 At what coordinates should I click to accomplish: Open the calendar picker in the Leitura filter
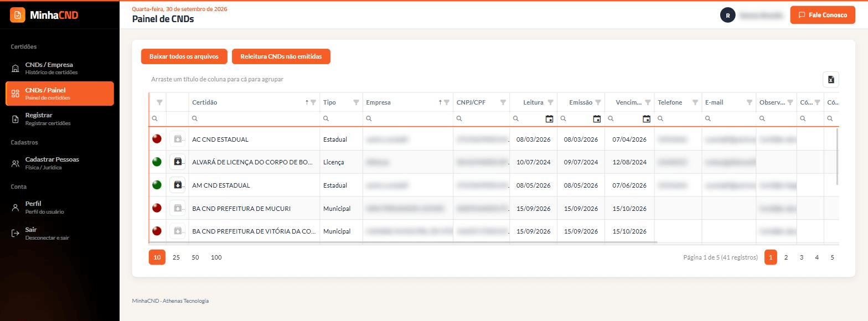(x=549, y=118)
